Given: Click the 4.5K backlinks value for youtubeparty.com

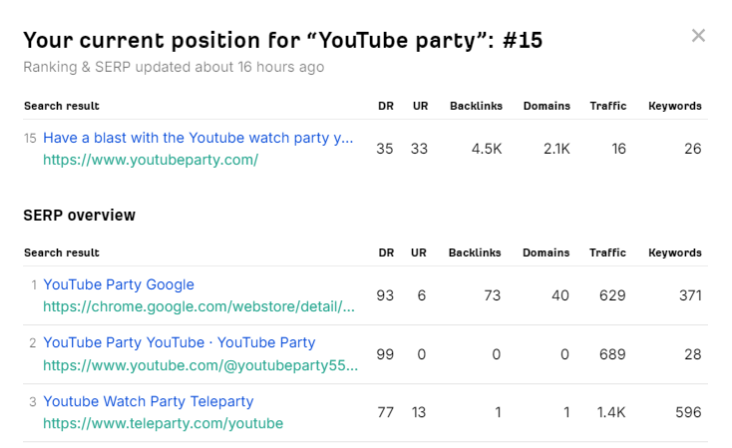Looking at the screenshot, I should [x=484, y=149].
